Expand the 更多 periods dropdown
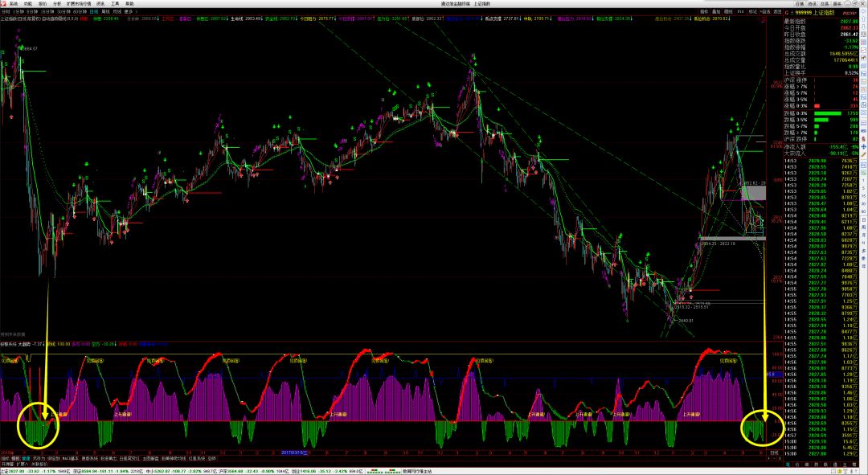The image size is (868, 475). click(129, 11)
